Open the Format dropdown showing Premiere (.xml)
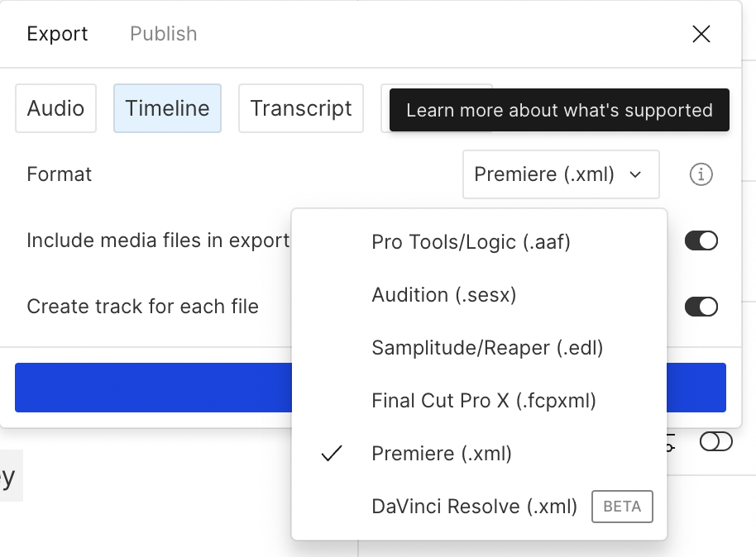Image resolution: width=756 pixels, height=557 pixels. click(x=561, y=174)
